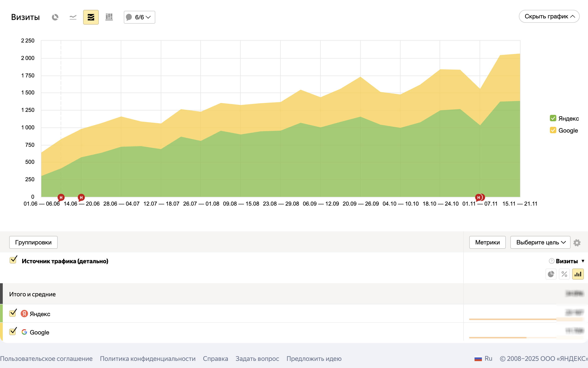Click the Визиты chart title
The width and height of the screenshot is (588, 368).
[25, 17]
